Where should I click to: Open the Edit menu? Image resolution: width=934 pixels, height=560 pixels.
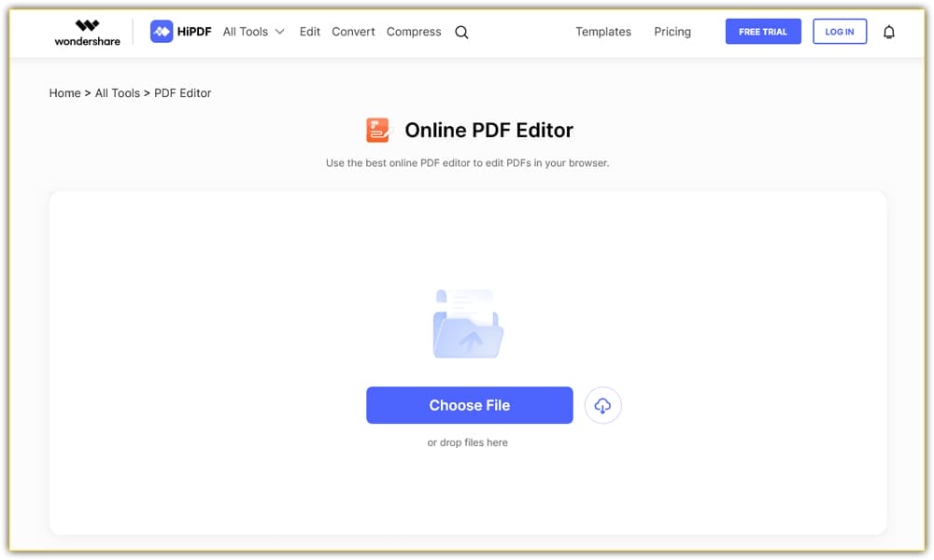point(309,31)
